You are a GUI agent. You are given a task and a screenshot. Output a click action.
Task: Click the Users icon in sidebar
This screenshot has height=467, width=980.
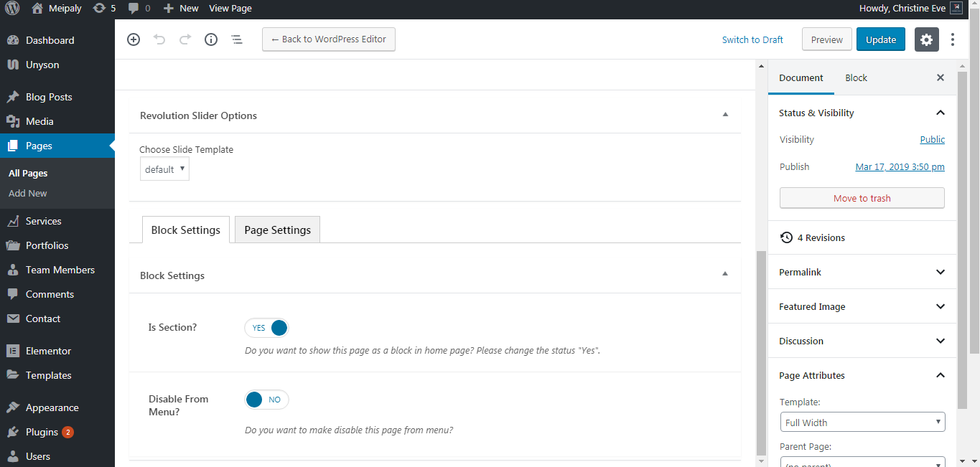pos(13,456)
